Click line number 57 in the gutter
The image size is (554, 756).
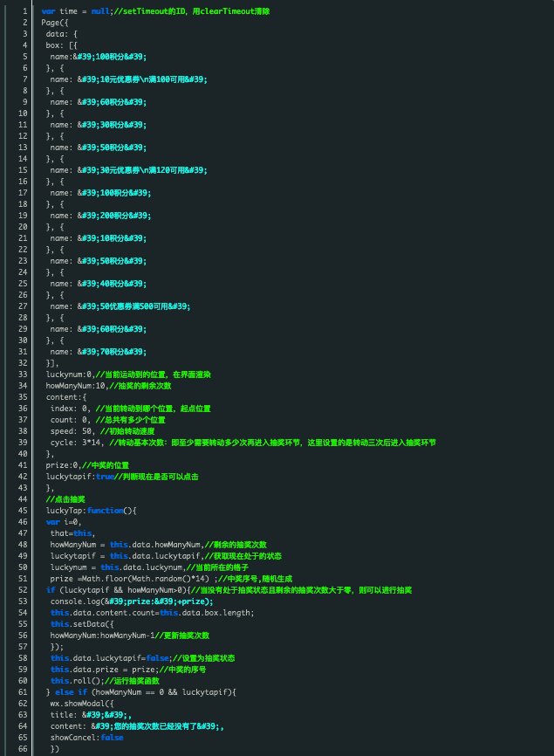[23, 647]
